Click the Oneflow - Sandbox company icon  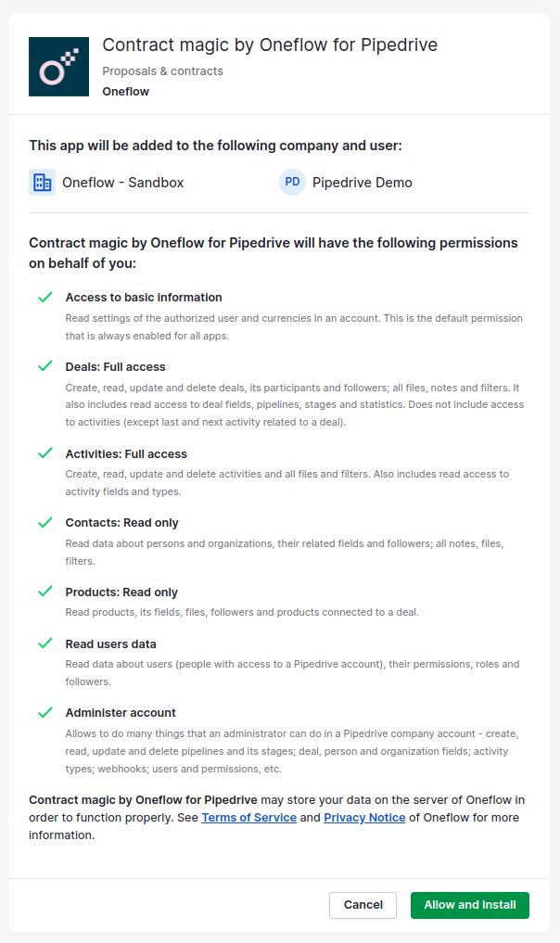pos(39,182)
